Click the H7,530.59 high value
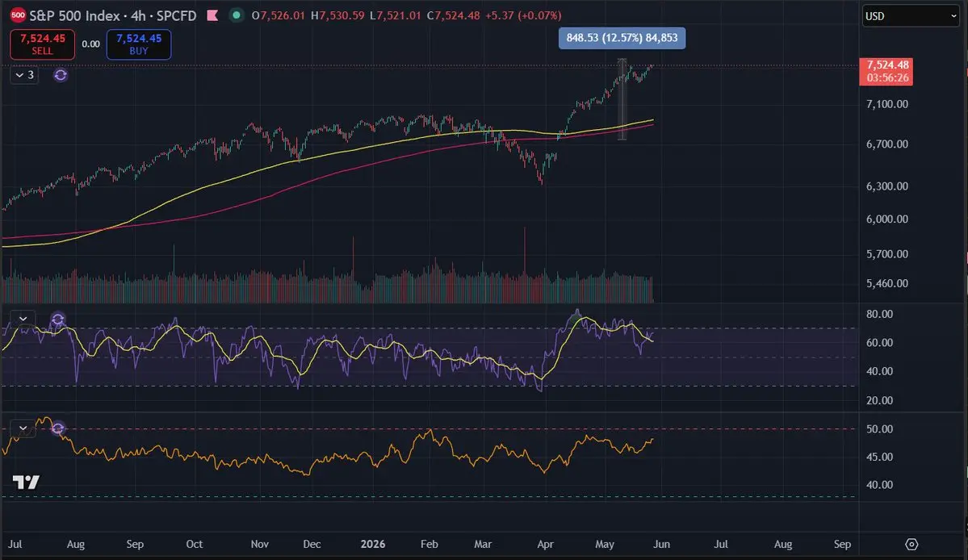This screenshot has height=560, width=968. pyautogui.click(x=337, y=15)
